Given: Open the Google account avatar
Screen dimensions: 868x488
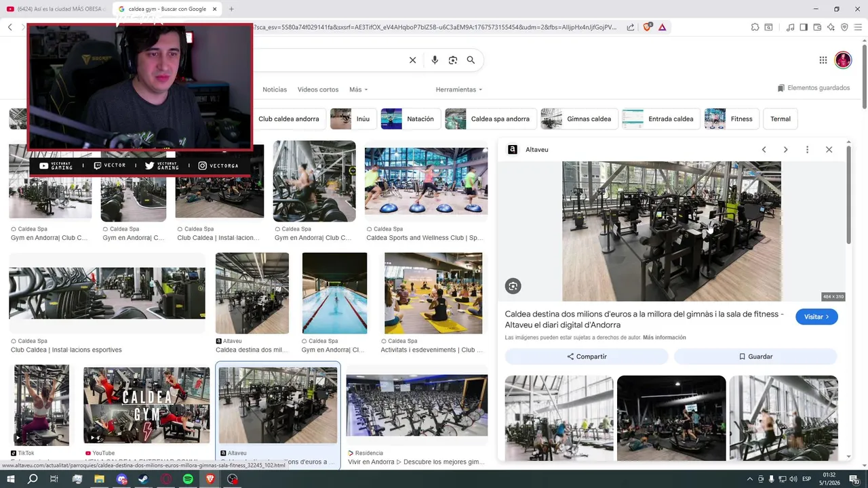Looking at the screenshot, I should coord(843,60).
